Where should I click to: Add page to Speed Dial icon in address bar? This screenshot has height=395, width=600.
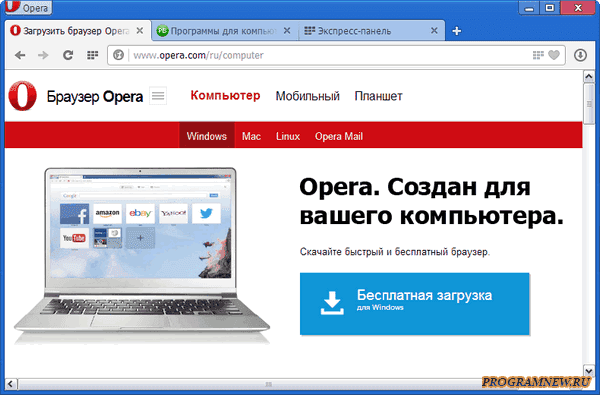[538, 55]
